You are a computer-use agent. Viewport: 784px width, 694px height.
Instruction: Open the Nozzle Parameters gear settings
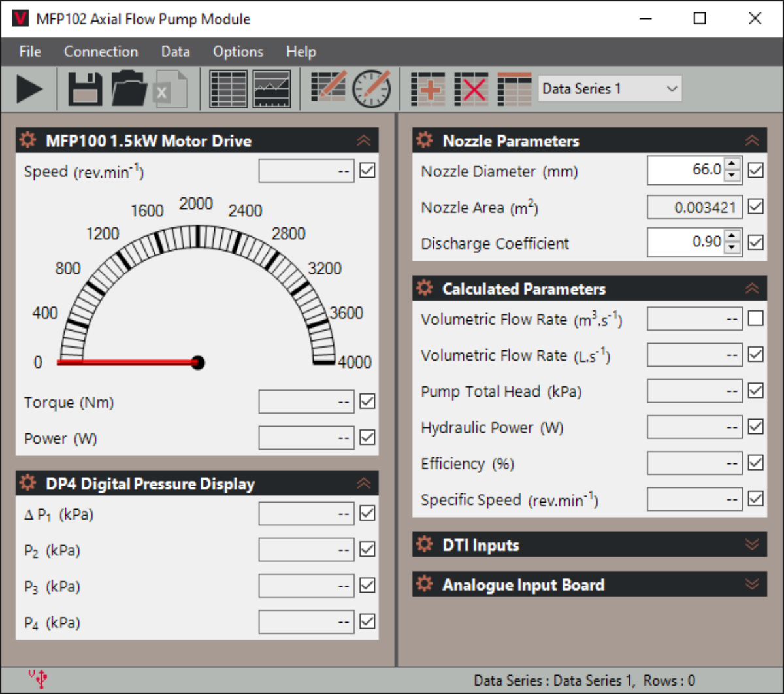pyautogui.click(x=425, y=140)
